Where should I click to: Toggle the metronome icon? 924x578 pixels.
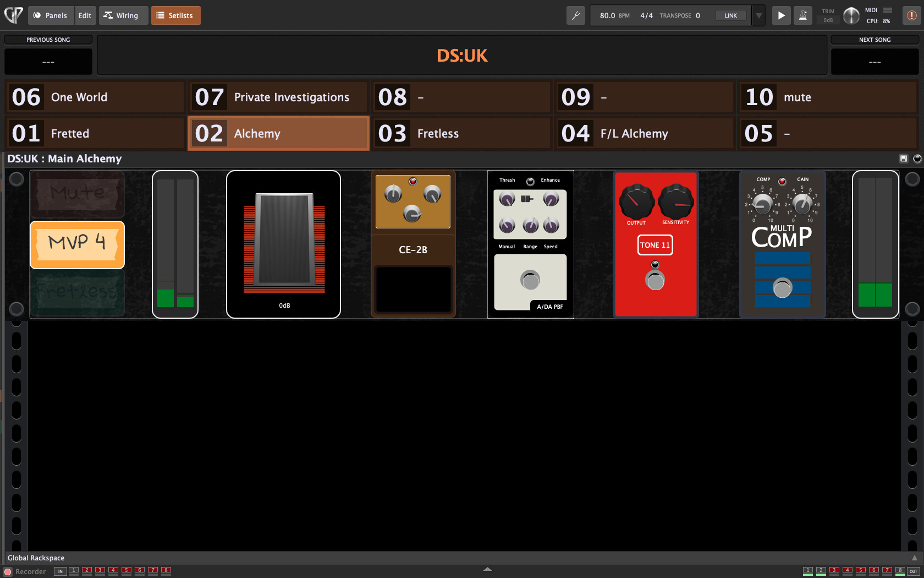click(x=803, y=15)
